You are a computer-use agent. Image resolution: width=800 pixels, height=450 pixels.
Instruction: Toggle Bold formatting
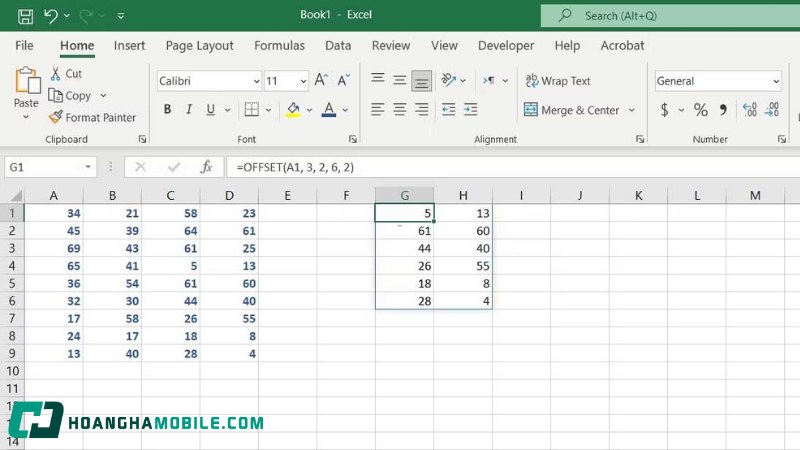pyautogui.click(x=167, y=110)
